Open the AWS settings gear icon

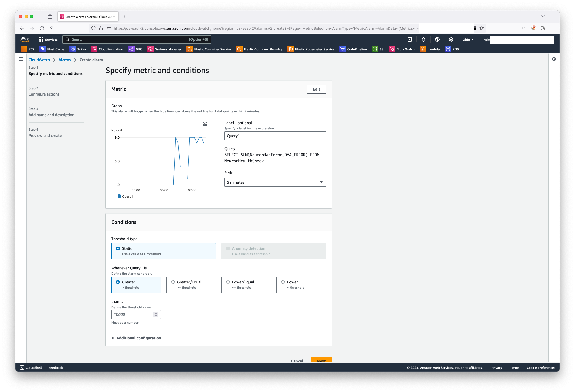[451, 39]
